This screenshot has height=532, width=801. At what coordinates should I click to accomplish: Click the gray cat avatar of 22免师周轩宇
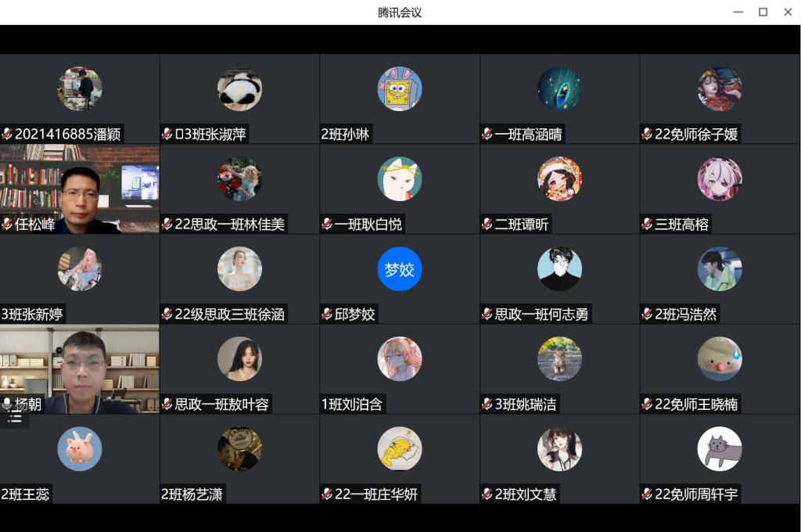point(720,449)
